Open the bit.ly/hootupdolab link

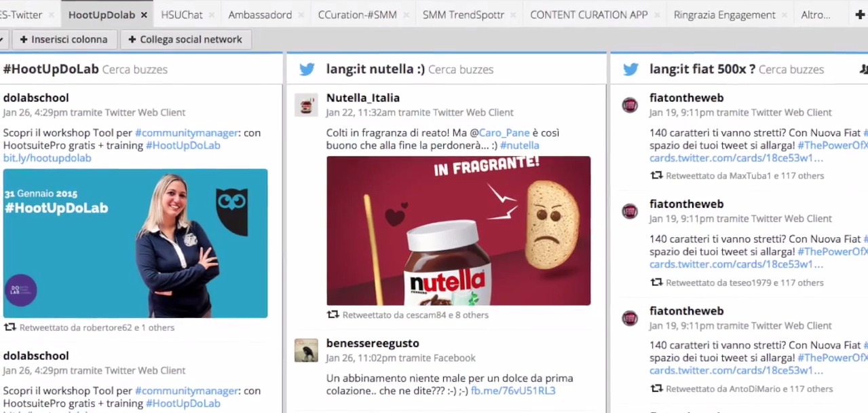click(x=47, y=158)
